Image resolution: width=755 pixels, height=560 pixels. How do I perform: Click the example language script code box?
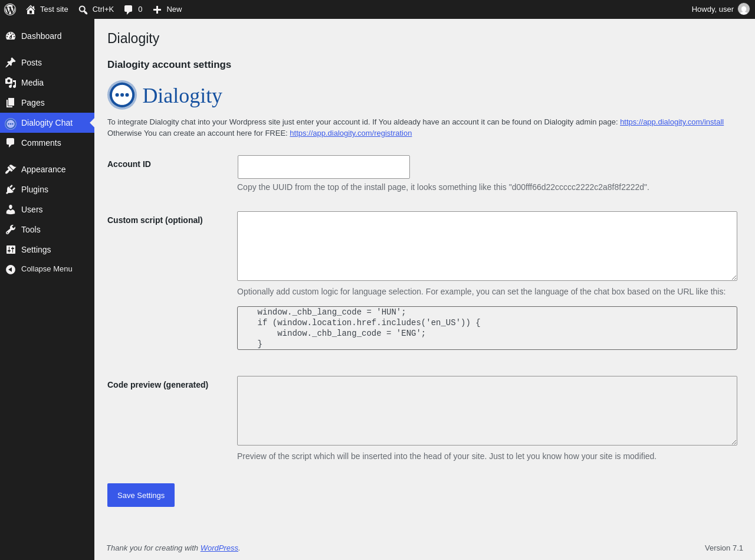click(487, 328)
